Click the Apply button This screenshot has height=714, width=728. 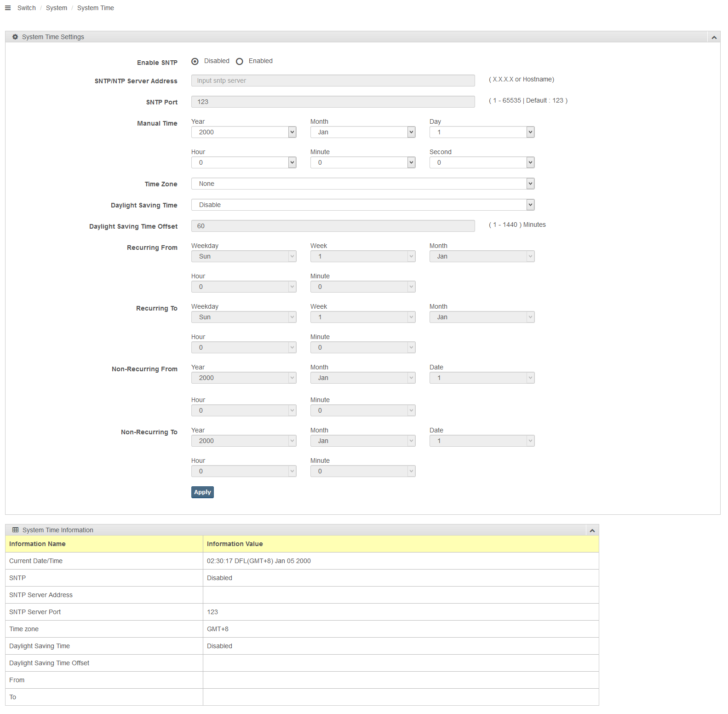coord(202,492)
